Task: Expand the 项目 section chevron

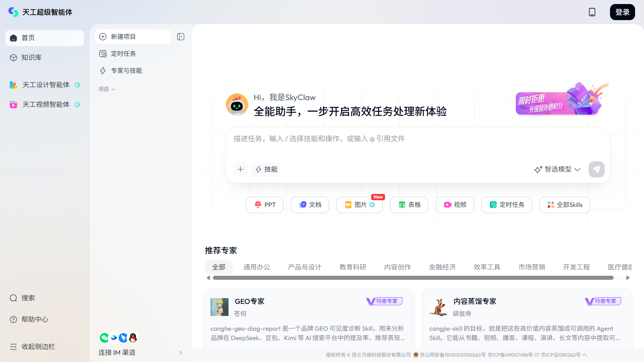Action: coord(113,89)
